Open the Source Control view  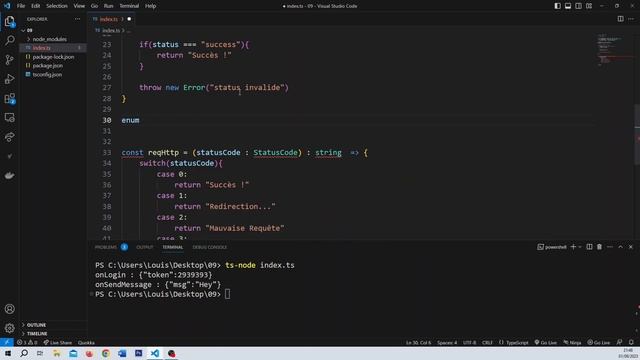[9, 60]
